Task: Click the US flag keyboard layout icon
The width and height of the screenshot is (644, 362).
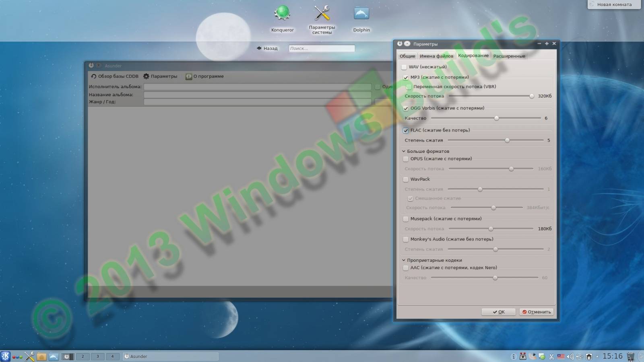Action: tap(561, 356)
